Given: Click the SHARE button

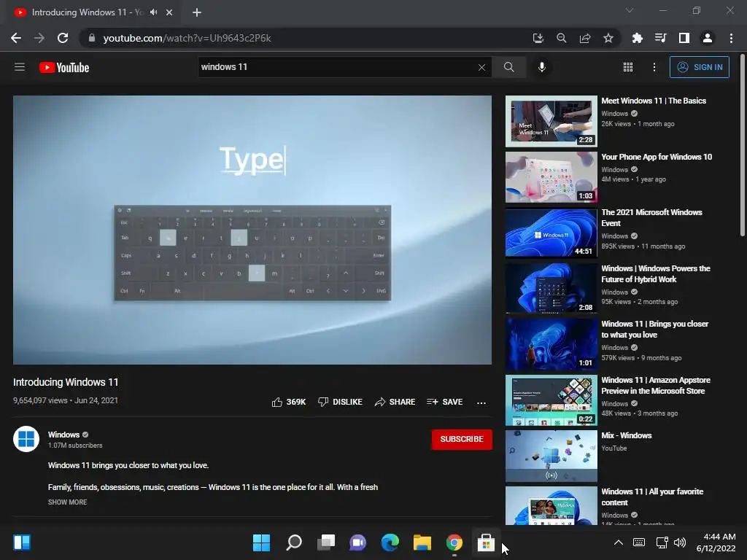Looking at the screenshot, I should click(x=395, y=402).
